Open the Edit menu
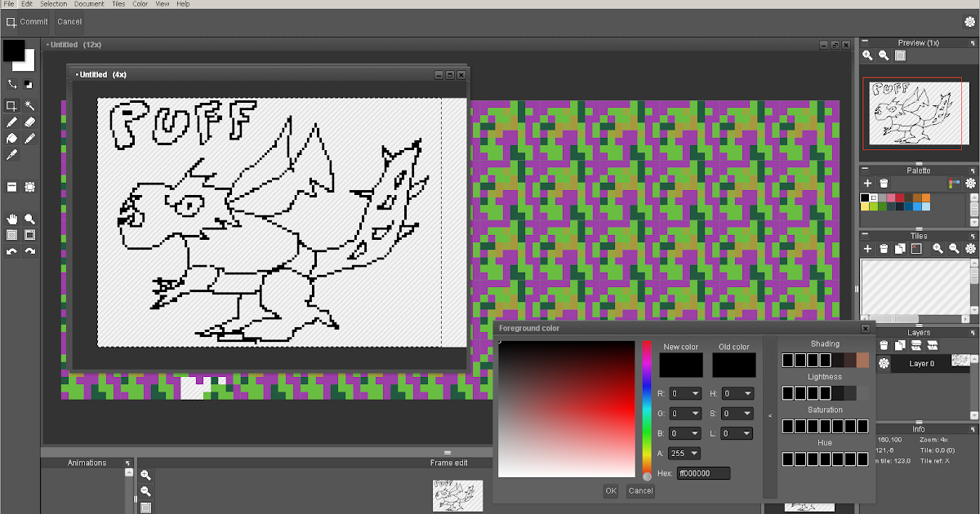The image size is (980, 514). tap(27, 4)
